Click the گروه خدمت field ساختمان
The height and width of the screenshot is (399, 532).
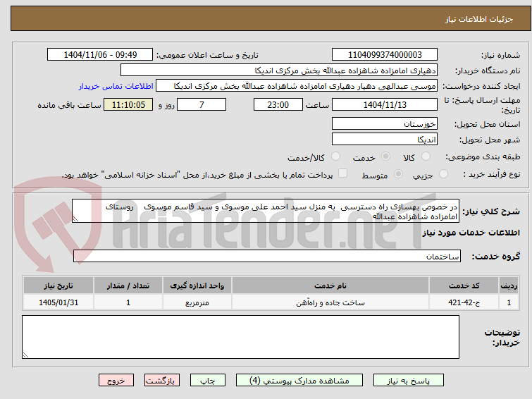pos(267,256)
